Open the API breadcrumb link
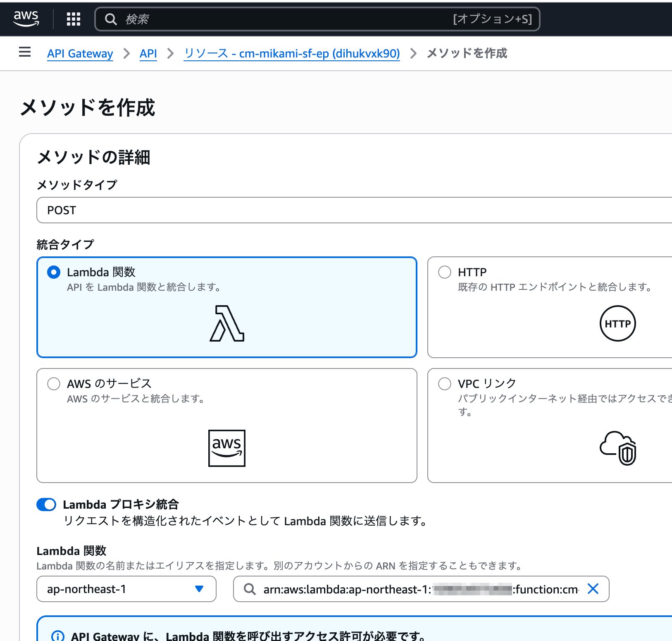Image resolution: width=672 pixels, height=641 pixels. pos(148,53)
